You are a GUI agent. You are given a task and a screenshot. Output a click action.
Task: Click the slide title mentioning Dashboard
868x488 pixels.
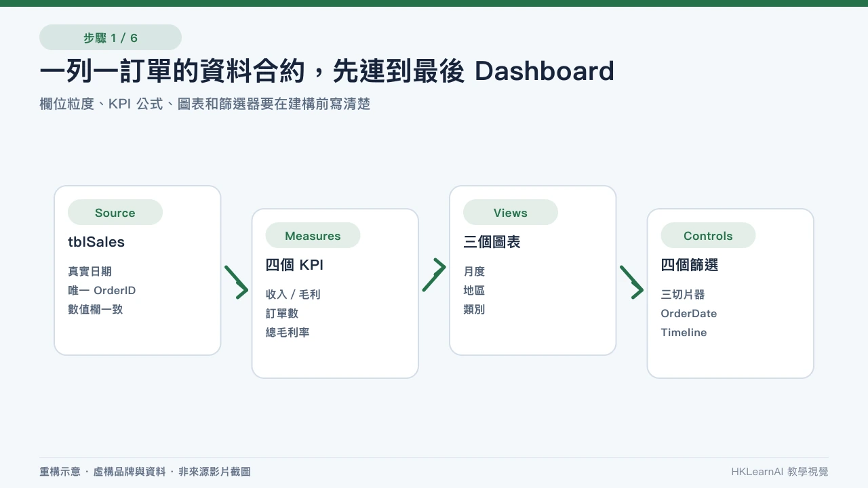pyautogui.click(x=327, y=71)
